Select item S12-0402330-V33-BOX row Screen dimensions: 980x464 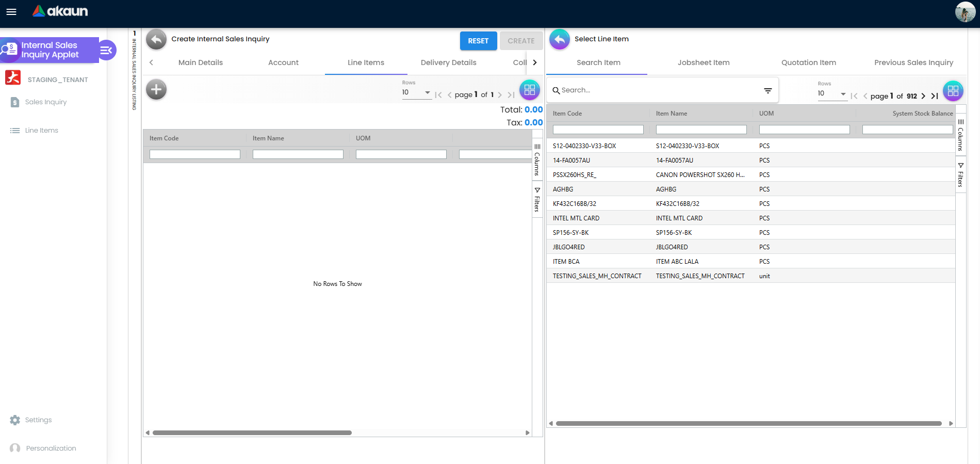tap(750, 146)
